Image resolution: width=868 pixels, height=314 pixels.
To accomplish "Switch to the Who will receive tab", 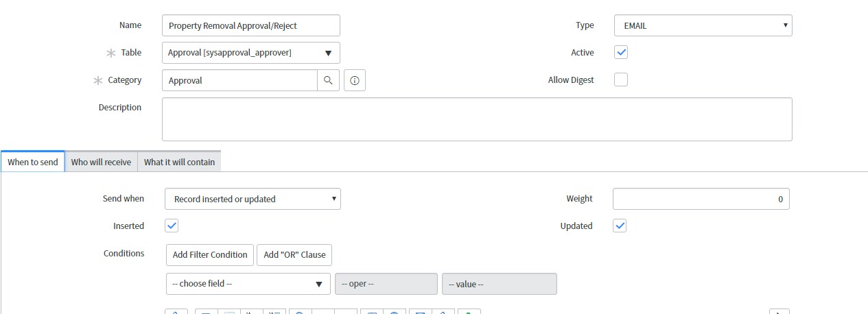I will [101, 162].
